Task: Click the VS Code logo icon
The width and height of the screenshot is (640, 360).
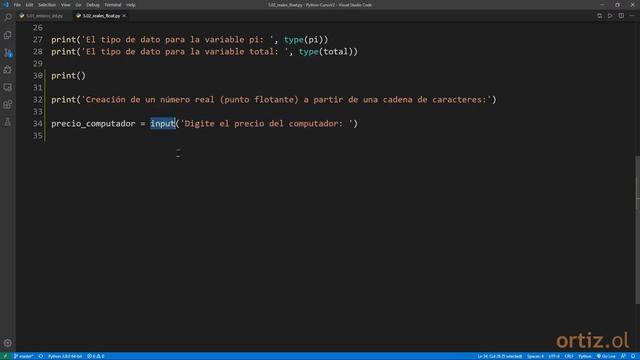Action: [6, 4]
